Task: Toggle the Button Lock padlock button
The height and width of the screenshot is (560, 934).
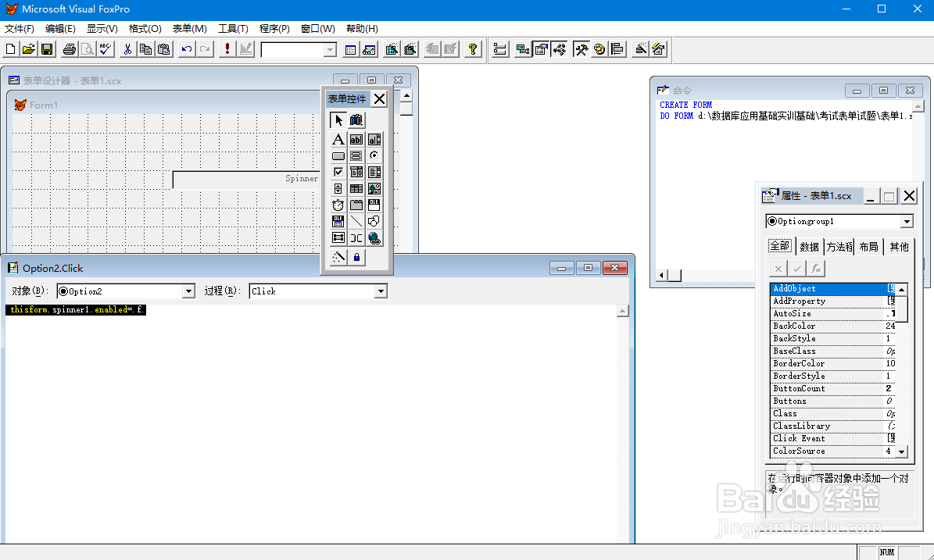Action: click(356, 257)
